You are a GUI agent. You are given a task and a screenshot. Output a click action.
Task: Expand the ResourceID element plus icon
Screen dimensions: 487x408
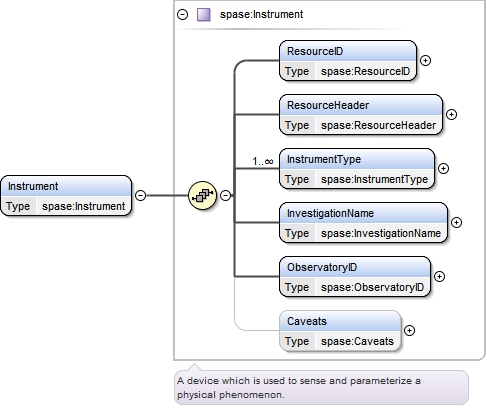[x=425, y=61]
